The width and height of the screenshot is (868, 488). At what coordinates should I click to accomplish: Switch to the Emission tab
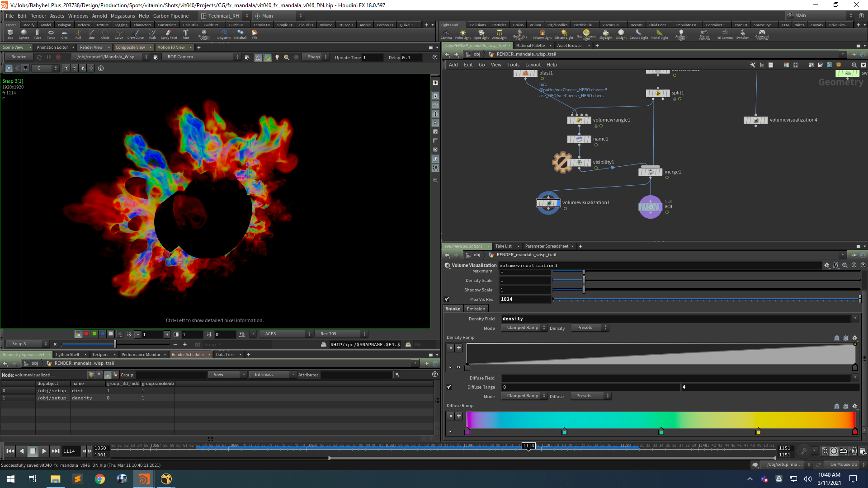(476, 309)
